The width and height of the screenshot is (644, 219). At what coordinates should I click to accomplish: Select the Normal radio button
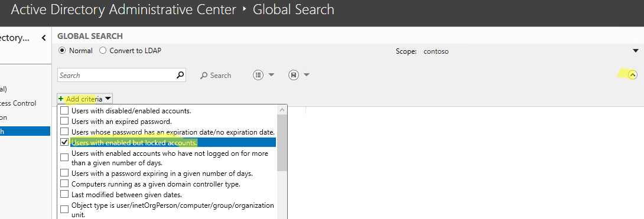tap(63, 51)
